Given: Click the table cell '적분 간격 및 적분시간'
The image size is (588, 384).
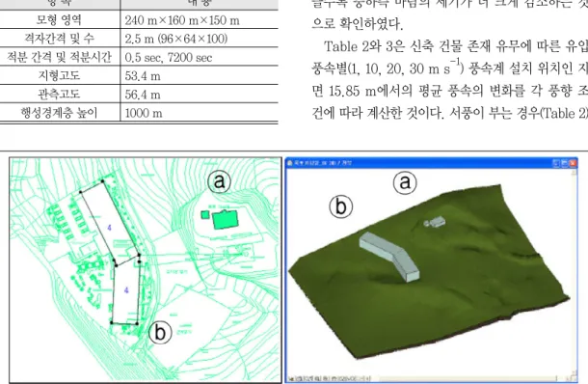Looking at the screenshot, I should 59,57.
